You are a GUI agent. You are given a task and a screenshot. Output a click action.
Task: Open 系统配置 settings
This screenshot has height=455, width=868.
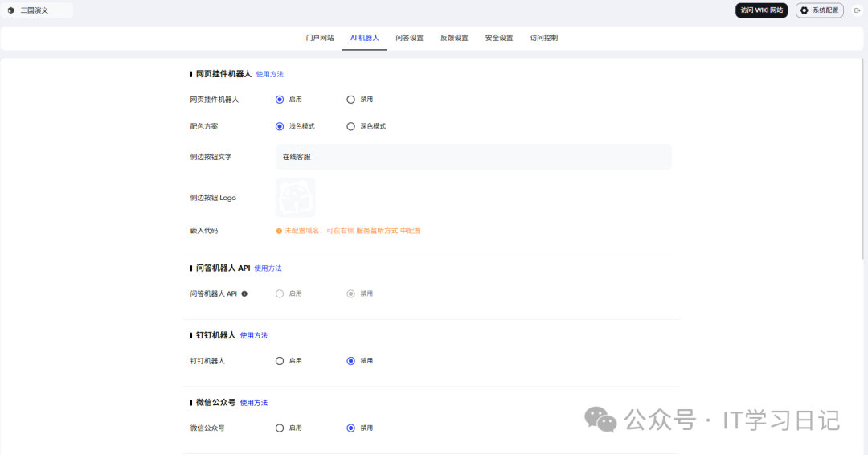tap(820, 10)
